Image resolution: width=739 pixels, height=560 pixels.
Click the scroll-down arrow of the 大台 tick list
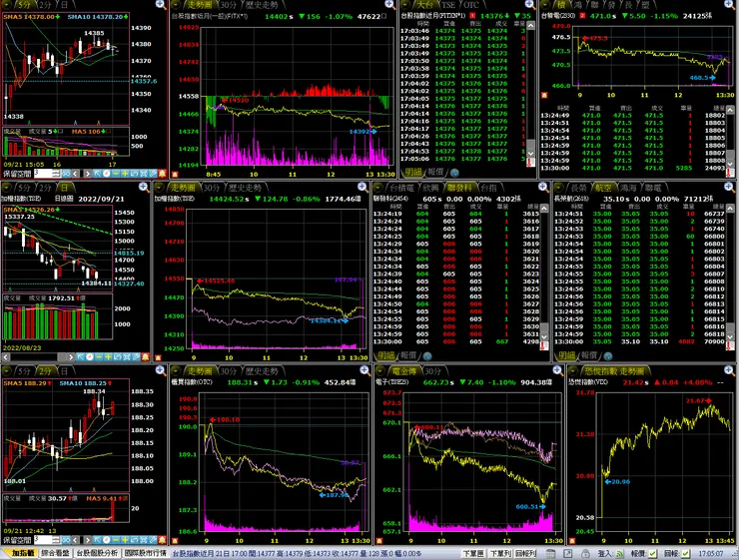click(x=530, y=154)
